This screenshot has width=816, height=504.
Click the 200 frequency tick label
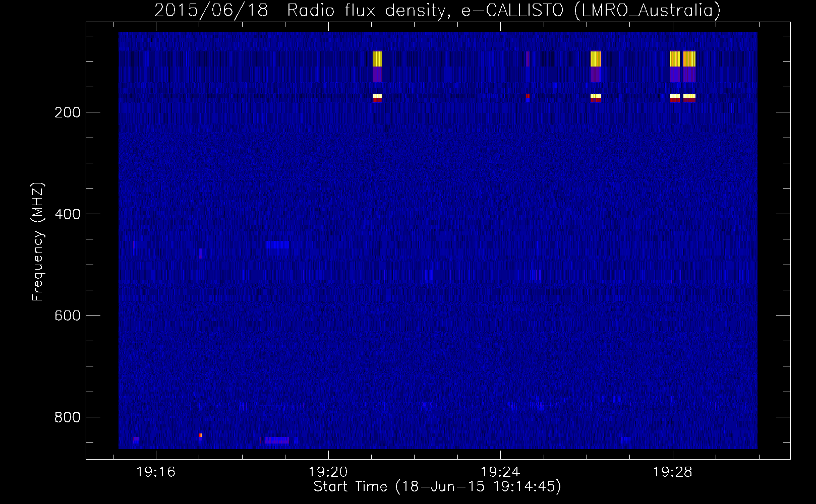[68, 112]
